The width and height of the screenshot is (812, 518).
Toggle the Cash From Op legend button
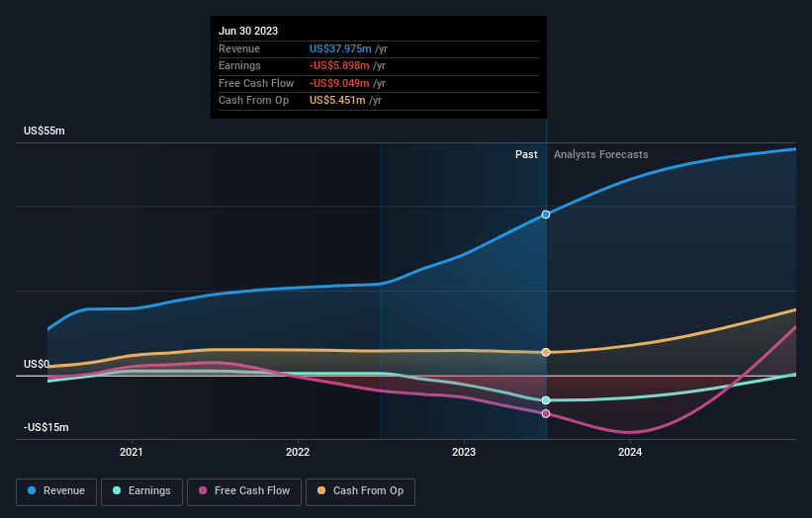(360, 491)
